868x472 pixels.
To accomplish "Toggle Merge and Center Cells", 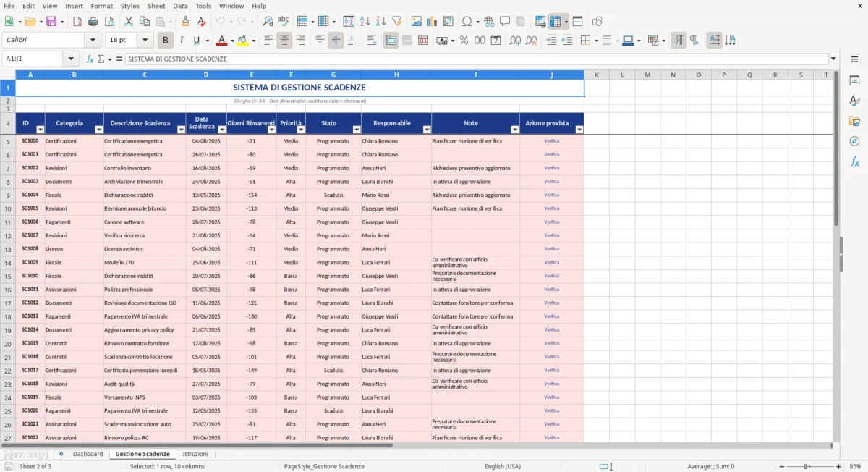I will point(391,41).
